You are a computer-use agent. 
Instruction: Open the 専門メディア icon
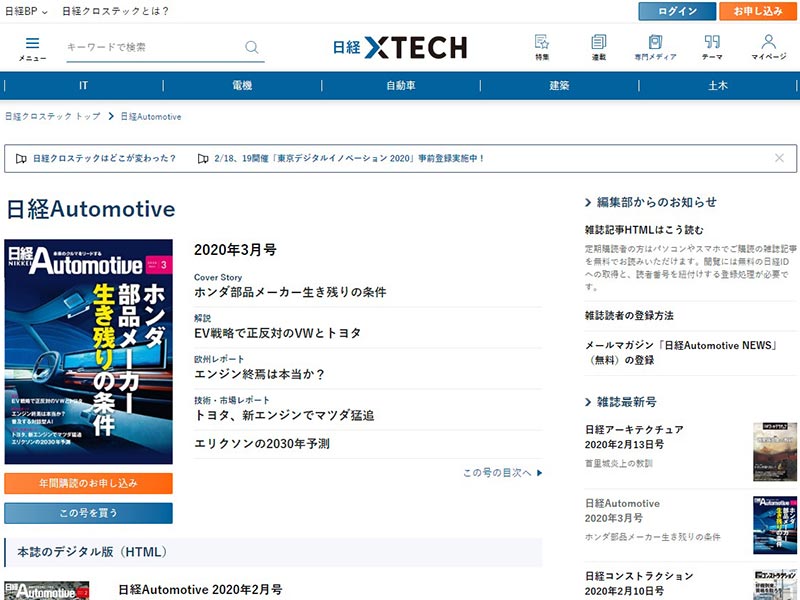[x=655, y=47]
